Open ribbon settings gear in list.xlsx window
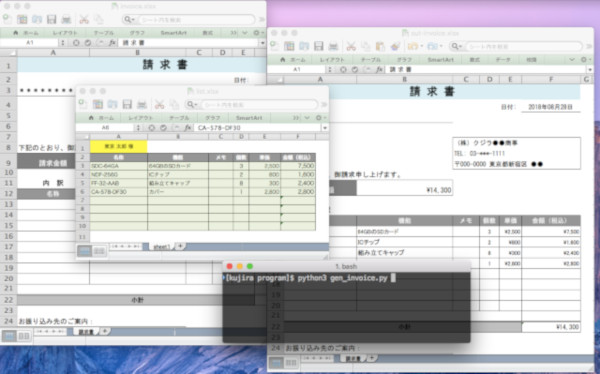 point(320,118)
